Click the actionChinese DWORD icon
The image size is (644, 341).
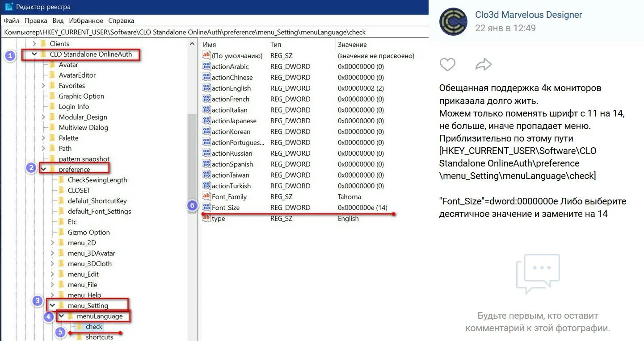point(206,77)
